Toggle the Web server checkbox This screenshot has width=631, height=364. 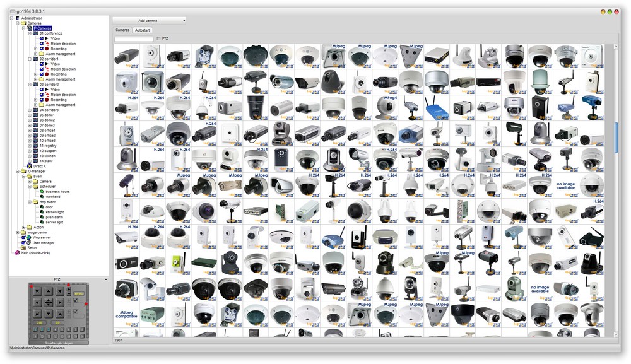pyautogui.click(x=23, y=238)
